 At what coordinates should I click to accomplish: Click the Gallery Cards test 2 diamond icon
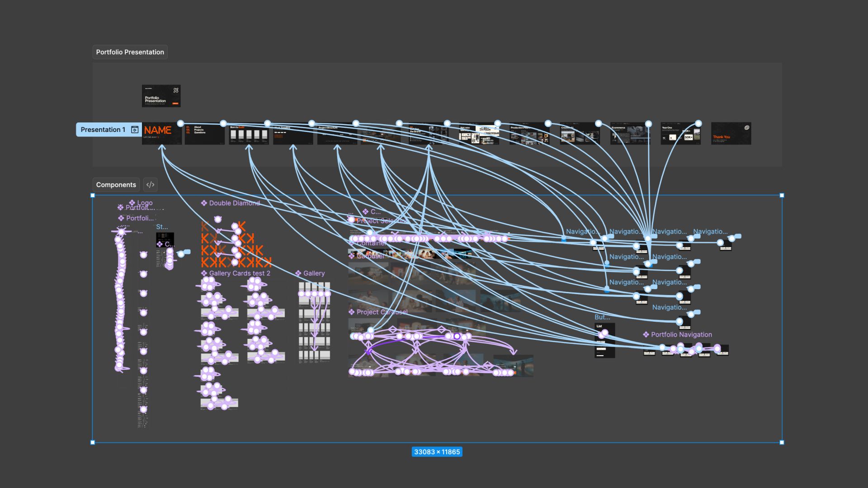pyautogui.click(x=204, y=273)
